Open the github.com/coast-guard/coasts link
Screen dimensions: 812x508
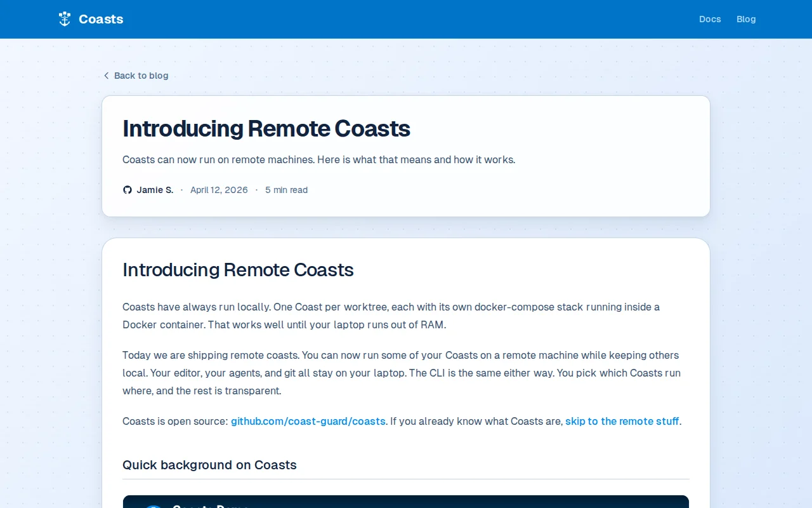pos(308,421)
